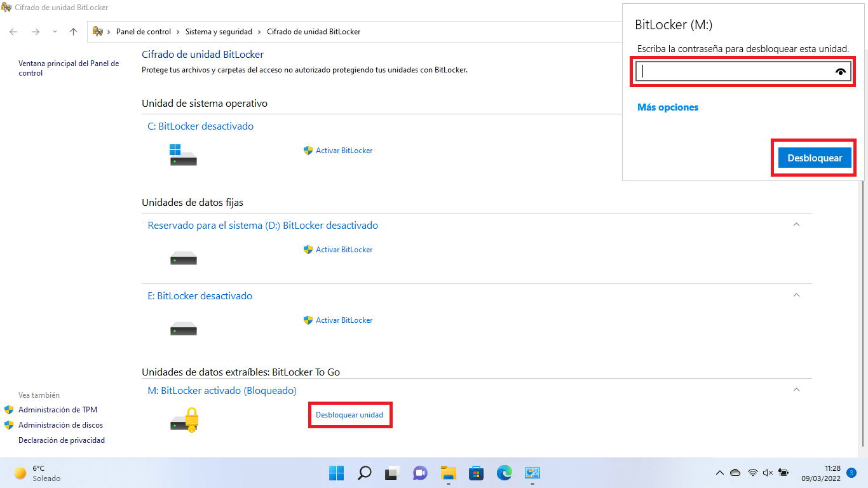Click the D: drive icon
The width and height of the screenshot is (868, 488).
pyautogui.click(x=183, y=258)
